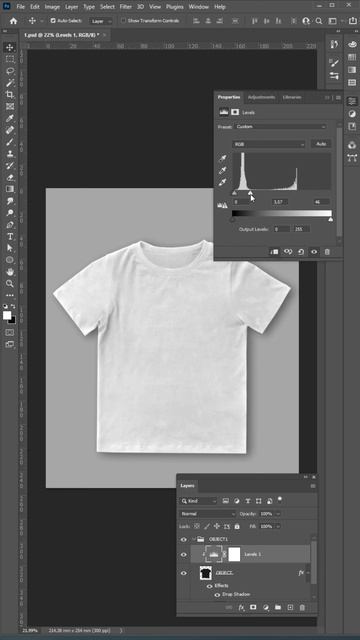The height and width of the screenshot is (640, 360).
Task: Select the Gradient tool
Action: tap(10, 189)
